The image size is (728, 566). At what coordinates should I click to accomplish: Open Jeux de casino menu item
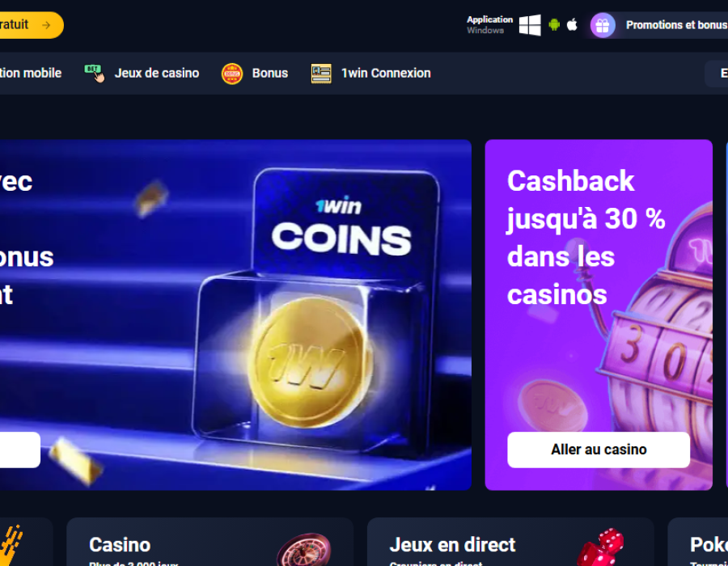click(157, 74)
